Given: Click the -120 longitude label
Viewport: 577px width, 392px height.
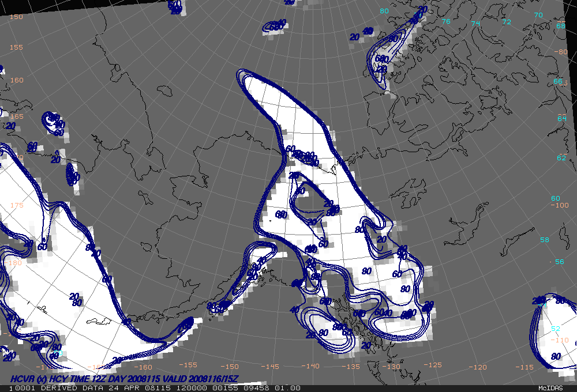Looking at the screenshot, I should pyautogui.click(x=478, y=367).
